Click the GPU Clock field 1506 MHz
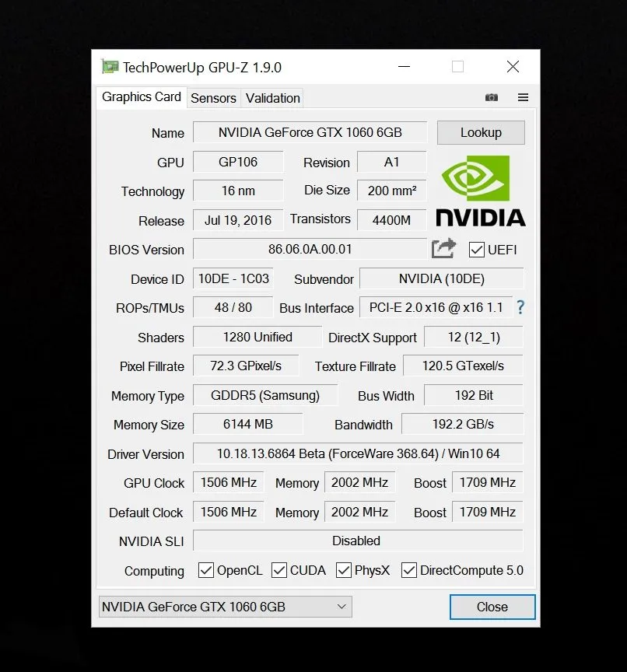627x672 pixels. [x=229, y=482]
